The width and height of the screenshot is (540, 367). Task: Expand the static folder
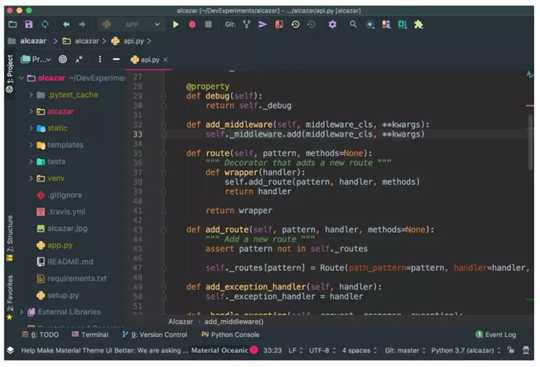coord(31,128)
